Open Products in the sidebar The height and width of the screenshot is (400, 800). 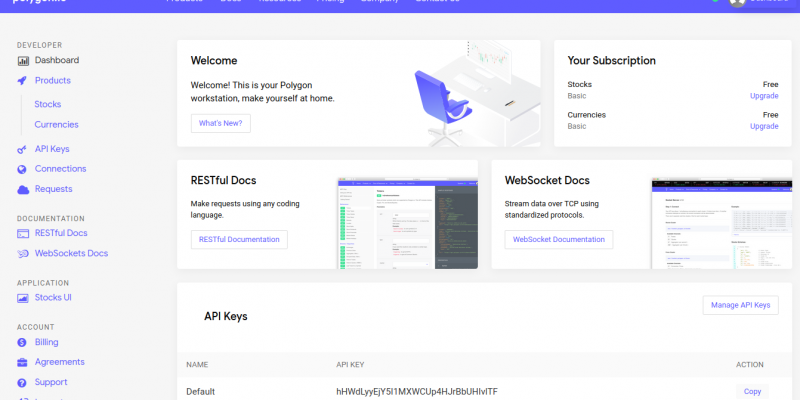pyautogui.click(x=53, y=81)
